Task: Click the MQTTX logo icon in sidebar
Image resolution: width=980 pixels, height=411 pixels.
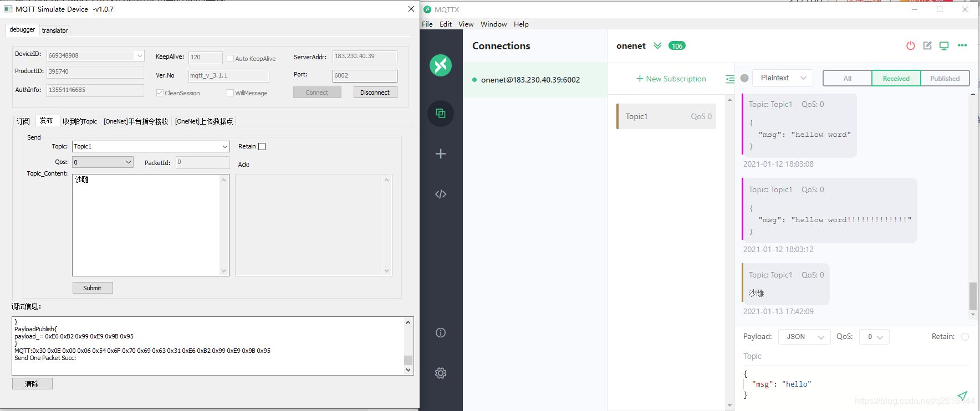Action: [441, 65]
